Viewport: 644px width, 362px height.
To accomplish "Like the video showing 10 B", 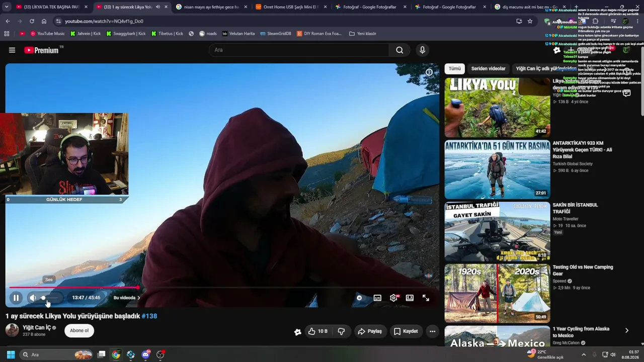I will tap(317, 331).
